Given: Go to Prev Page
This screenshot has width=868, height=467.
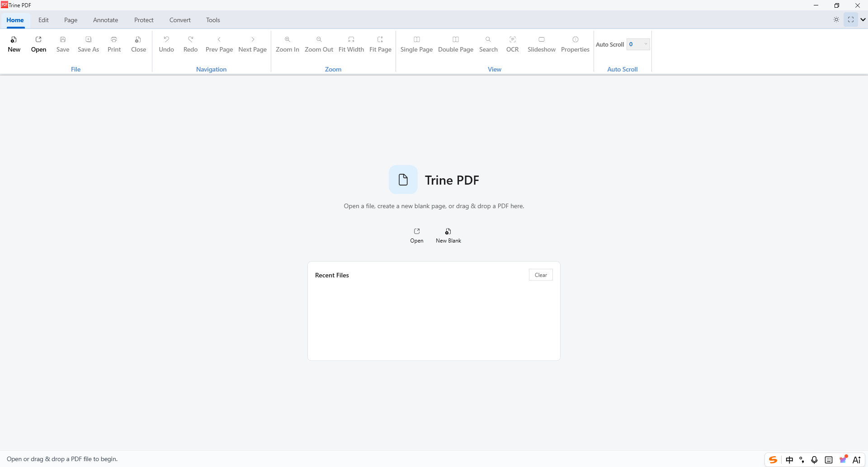Looking at the screenshot, I should 219,44.
